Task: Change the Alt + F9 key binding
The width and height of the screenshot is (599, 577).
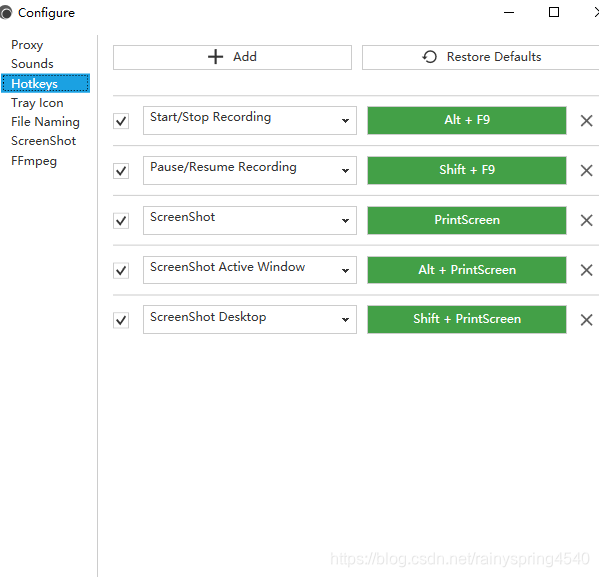Action: [467, 120]
